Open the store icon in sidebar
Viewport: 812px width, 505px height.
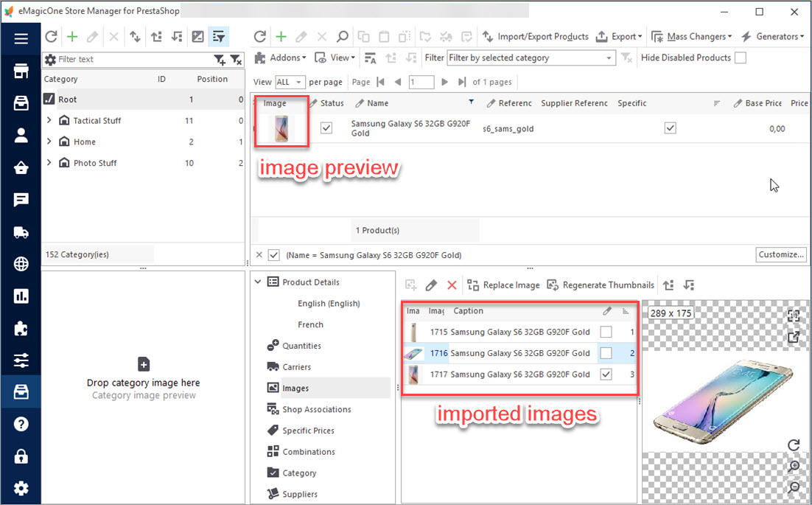click(21, 72)
